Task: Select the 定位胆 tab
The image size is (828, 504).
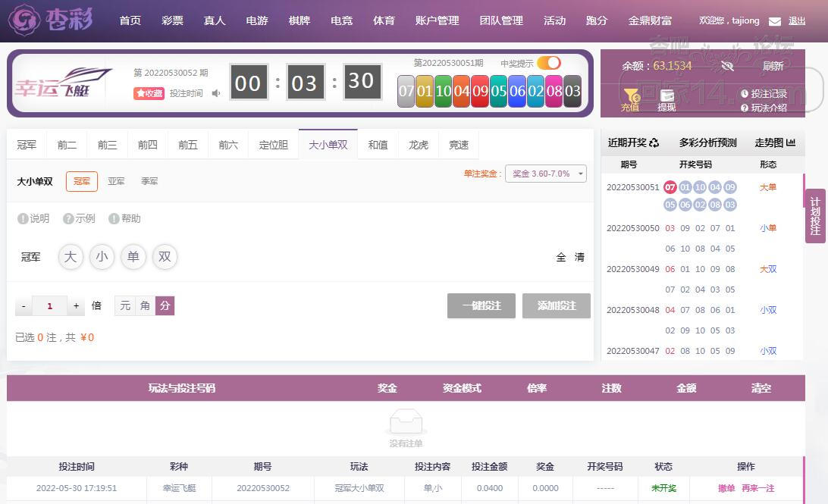Action: point(273,145)
